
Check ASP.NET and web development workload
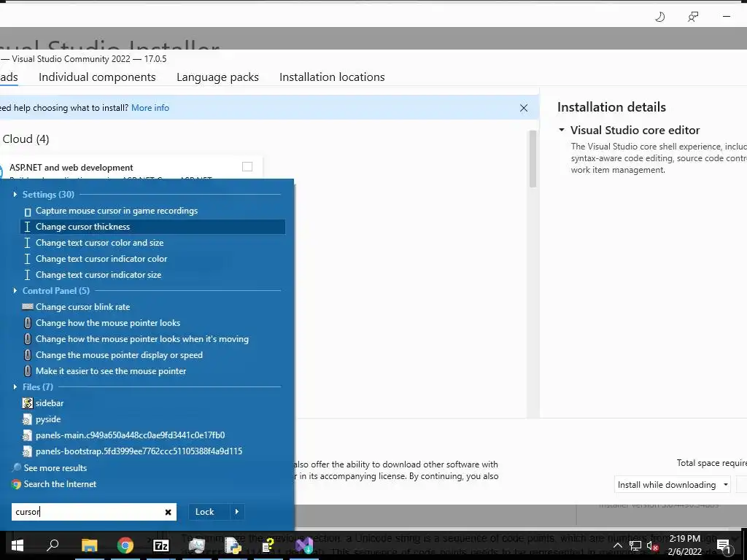pos(247,167)
